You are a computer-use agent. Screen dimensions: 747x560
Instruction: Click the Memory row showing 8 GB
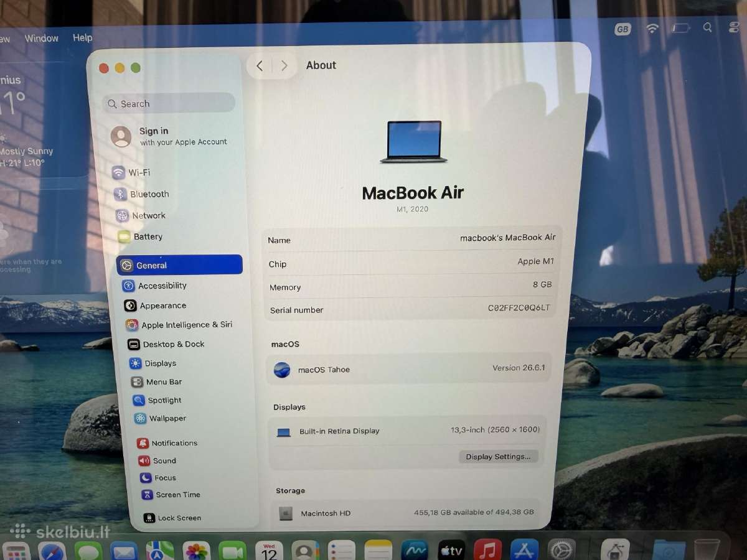click(410, 286)
